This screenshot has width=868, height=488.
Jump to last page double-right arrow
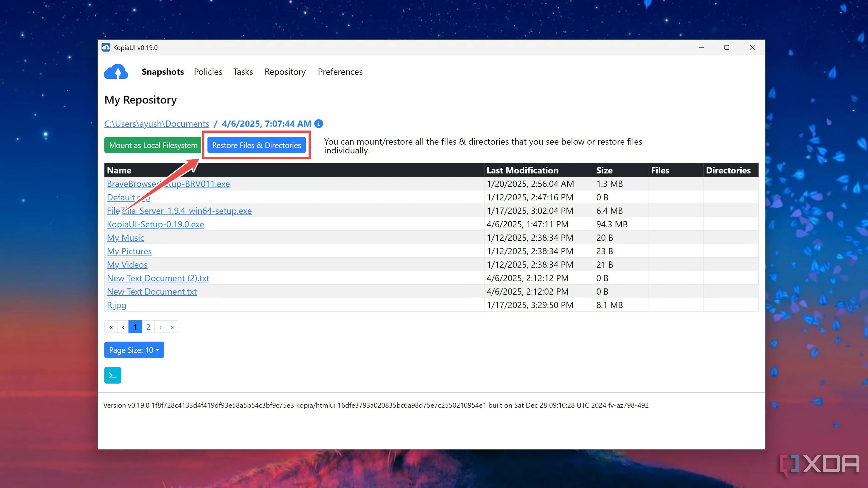(x=172, y=327)
